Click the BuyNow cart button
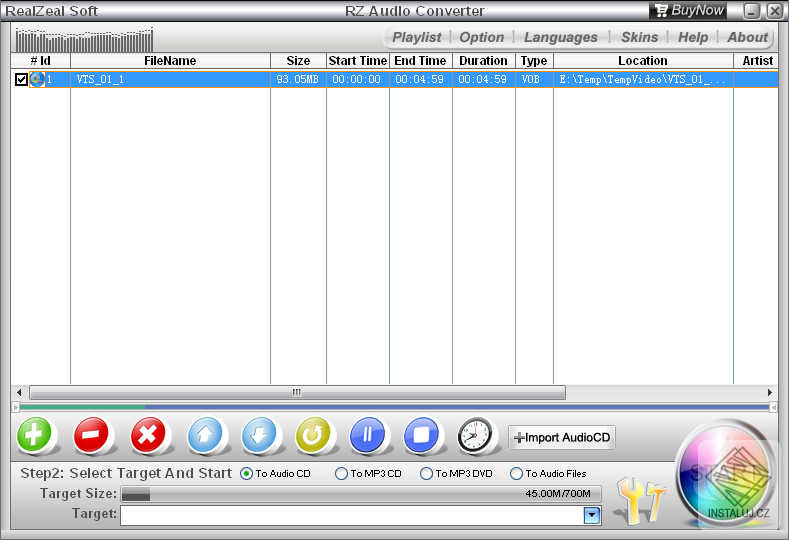Screen dimensions: 789x540 coord(688,10)
